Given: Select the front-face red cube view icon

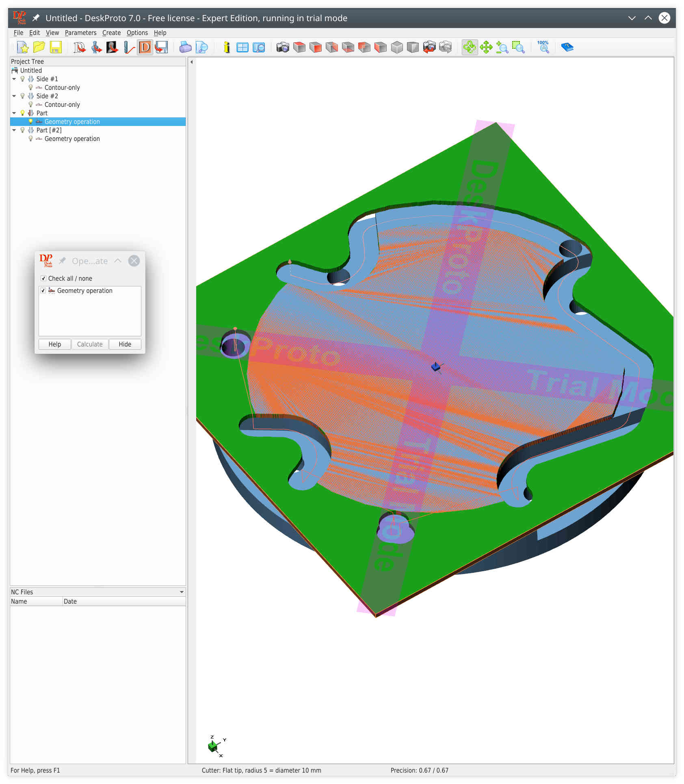Looking at the screenshot, I should [316, 48].
